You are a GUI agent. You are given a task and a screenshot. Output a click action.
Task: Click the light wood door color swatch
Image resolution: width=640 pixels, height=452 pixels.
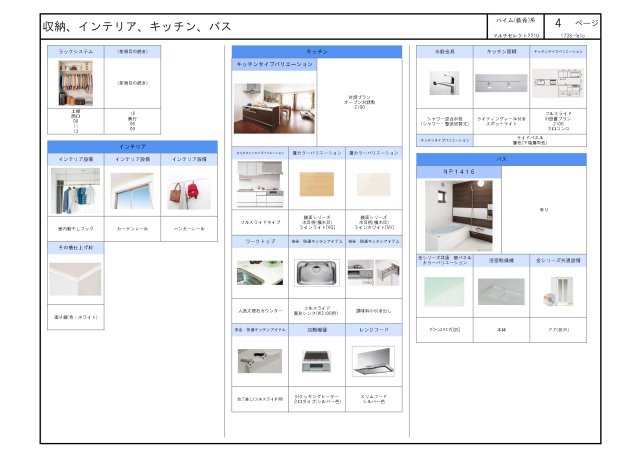[x=317, y=184]
